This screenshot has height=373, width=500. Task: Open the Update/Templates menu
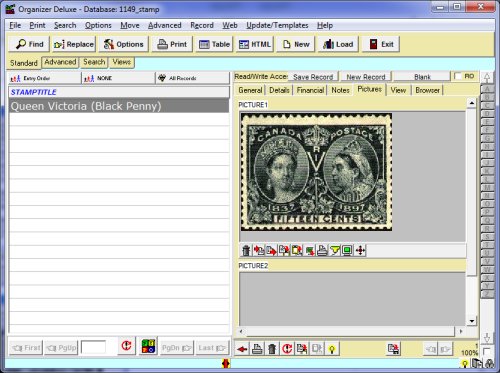pos(277,25)
